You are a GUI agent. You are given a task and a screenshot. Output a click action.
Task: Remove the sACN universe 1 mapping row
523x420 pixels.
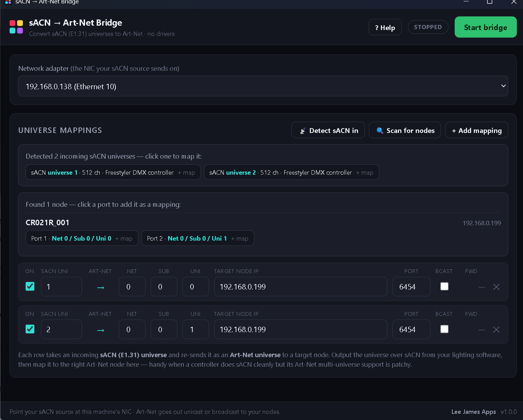[496, 287]
